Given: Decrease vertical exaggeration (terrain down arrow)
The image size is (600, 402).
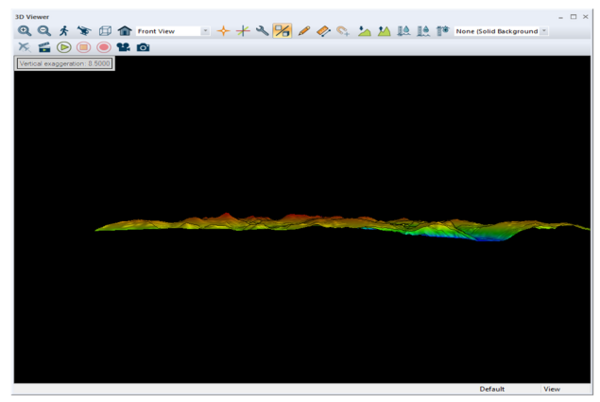Looking at the screenshot, I should pyautogui.click(x=364, y=31).
